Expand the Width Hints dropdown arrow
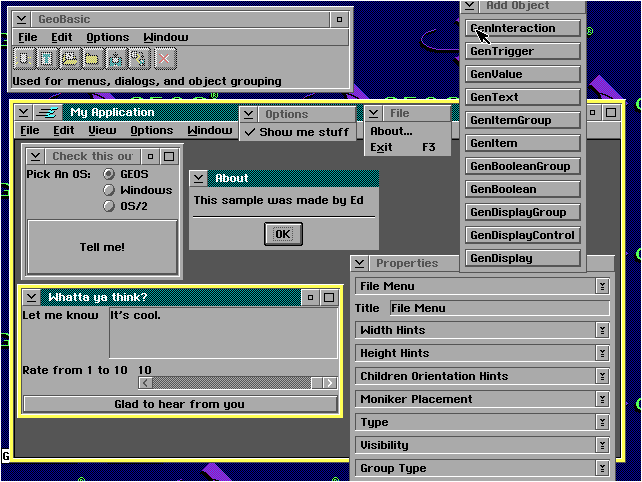The width and height of the screenshot is (642, 482). point(602,330)
